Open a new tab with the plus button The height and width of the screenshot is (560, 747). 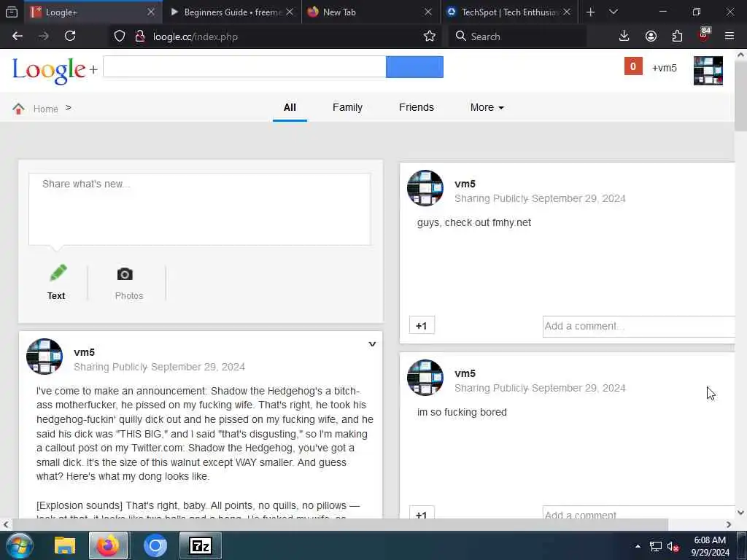click(590, 12)
